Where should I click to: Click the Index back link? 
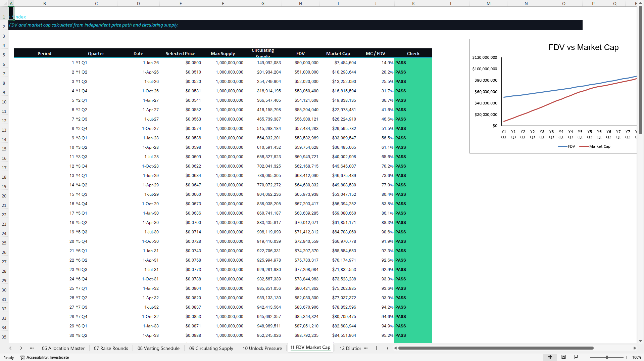click(17, 17)
